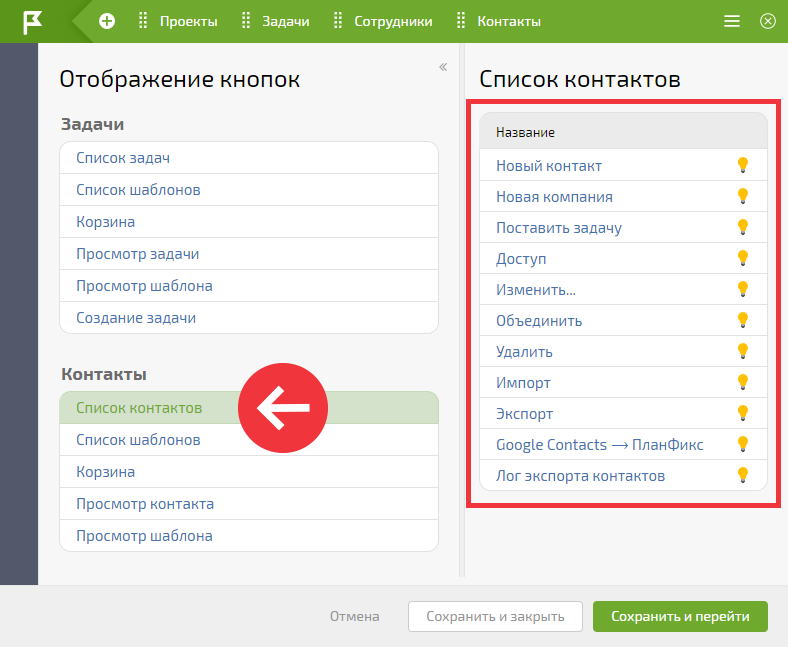Open the Задачи menu

[285, 22]
